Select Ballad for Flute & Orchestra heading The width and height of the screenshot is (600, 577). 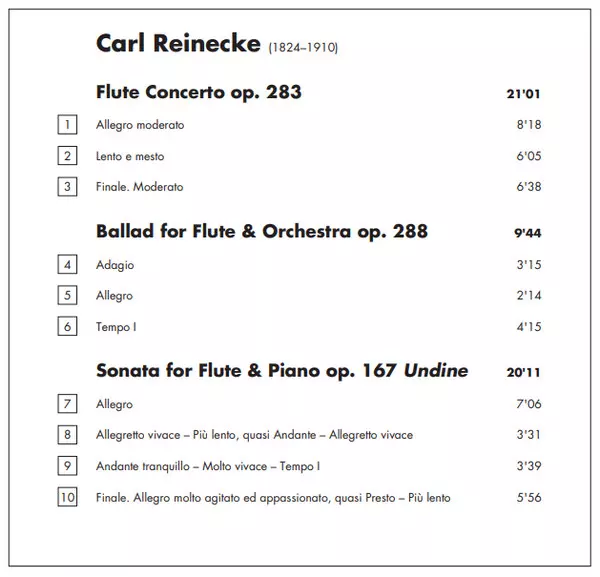(x=262, y=232)
